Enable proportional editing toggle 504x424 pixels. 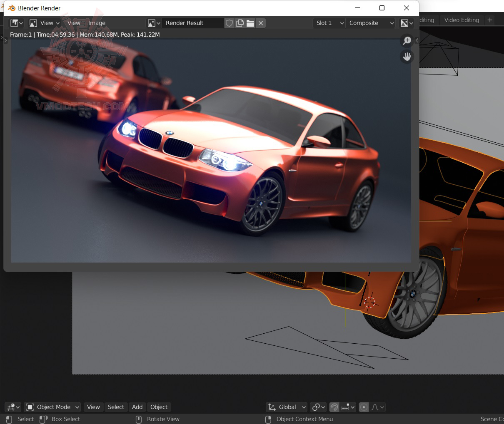tap(364, 407)
